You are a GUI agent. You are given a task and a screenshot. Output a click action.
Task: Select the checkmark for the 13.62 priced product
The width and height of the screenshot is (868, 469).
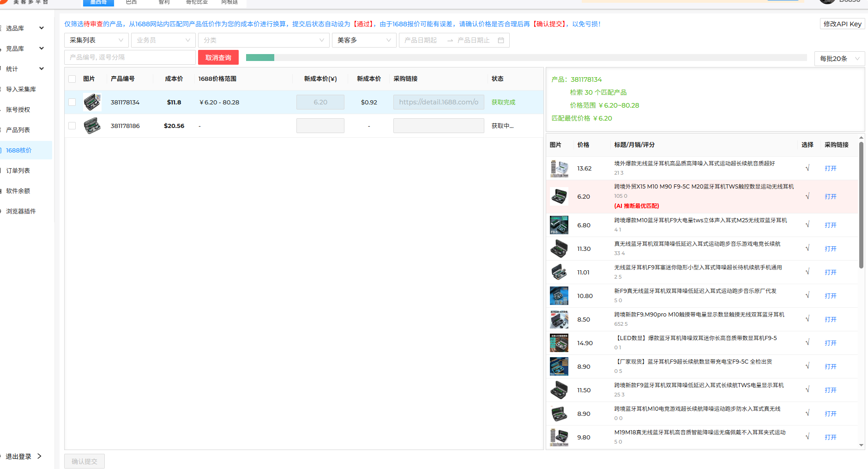pyautogui.click(x=807, y=168)
